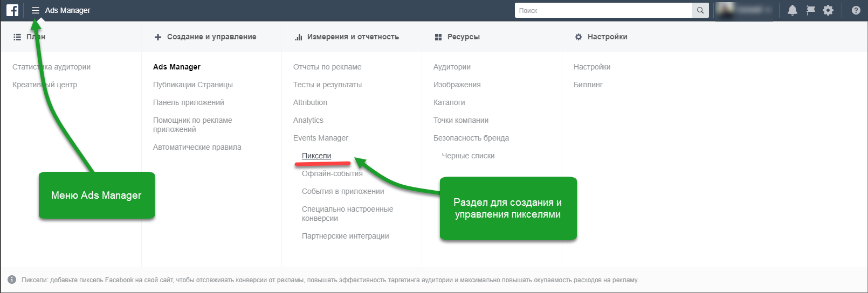Open Аудитории in Ресурсы

tap(452, 67)
